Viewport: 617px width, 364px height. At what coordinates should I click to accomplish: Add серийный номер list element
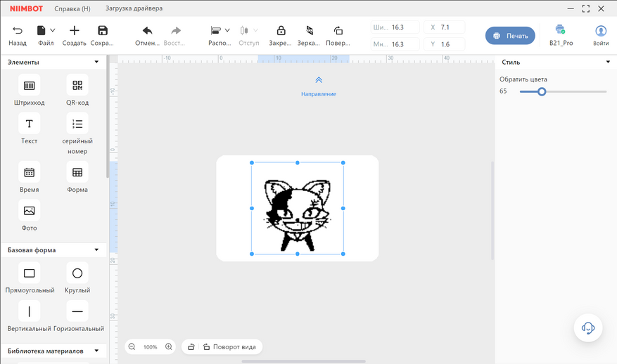pyautogui.click(x=77, y=124)
